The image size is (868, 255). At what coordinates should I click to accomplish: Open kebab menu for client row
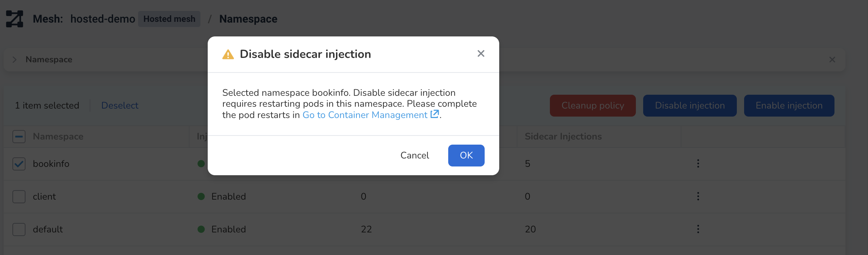pos(698,196)
